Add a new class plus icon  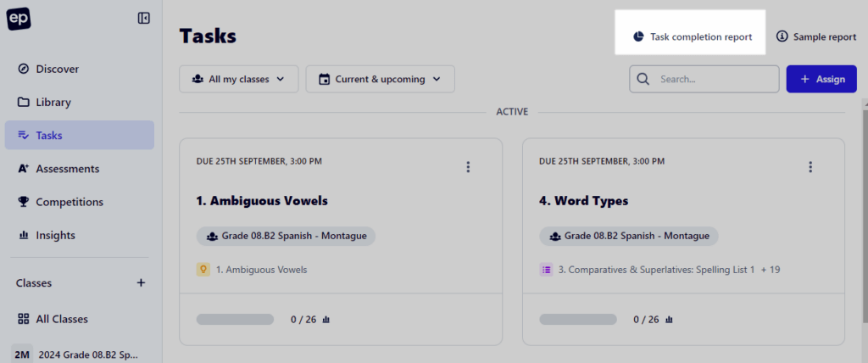pyautogui.click(x=142, y=282)
